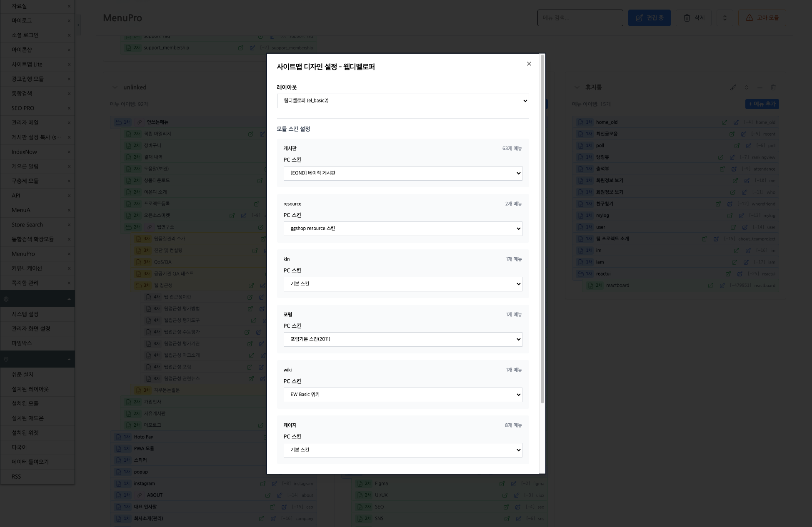Click the open-link icon on 최신글모음 row
The width and height of the screenshot is (812, 527).
click(x=732, y=134)
